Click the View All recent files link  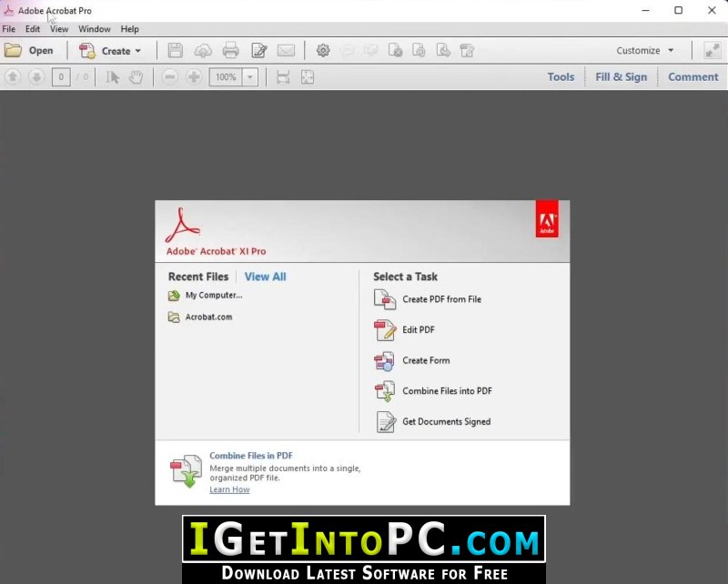coord(265,277)
